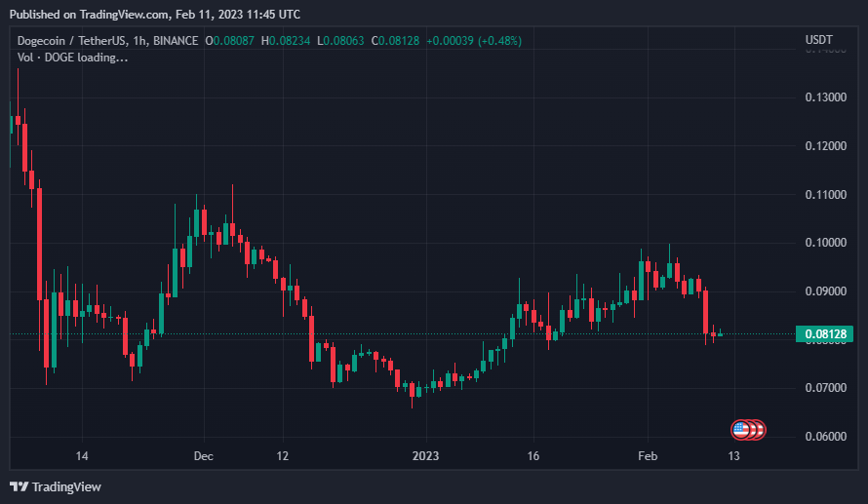Click the 13 date label on time axis

point(734,456)
